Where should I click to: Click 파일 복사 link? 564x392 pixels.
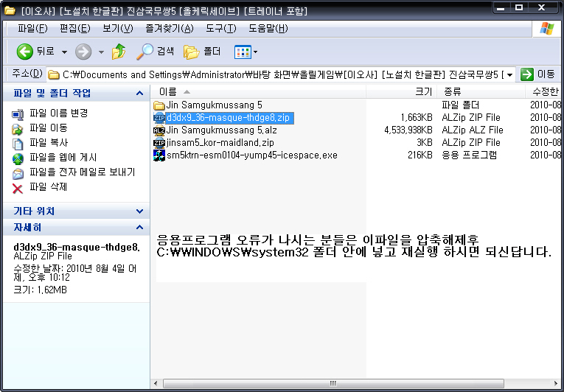(x=49, y=143)
